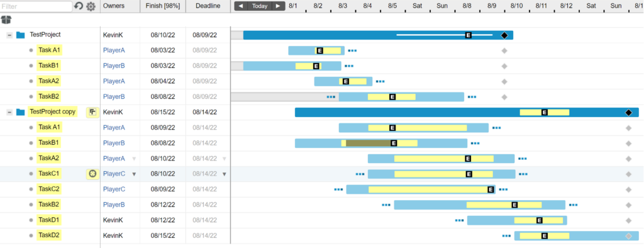Click the 08/09/22 deadline of TestProject

click(x=204, y=35)
